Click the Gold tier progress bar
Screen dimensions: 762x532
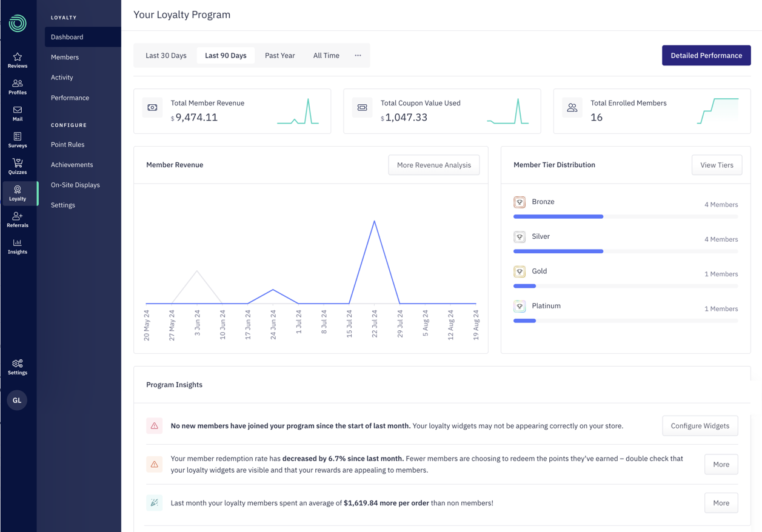click(626, 286)
